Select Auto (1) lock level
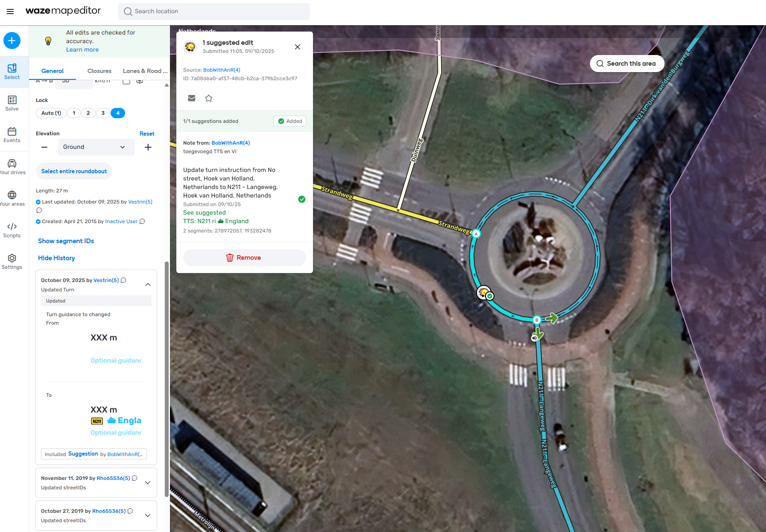 (x=51, y=113)
